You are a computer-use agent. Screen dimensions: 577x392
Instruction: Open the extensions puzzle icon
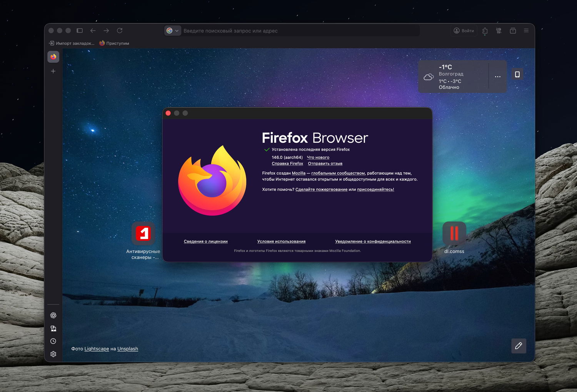coord(485,31)
